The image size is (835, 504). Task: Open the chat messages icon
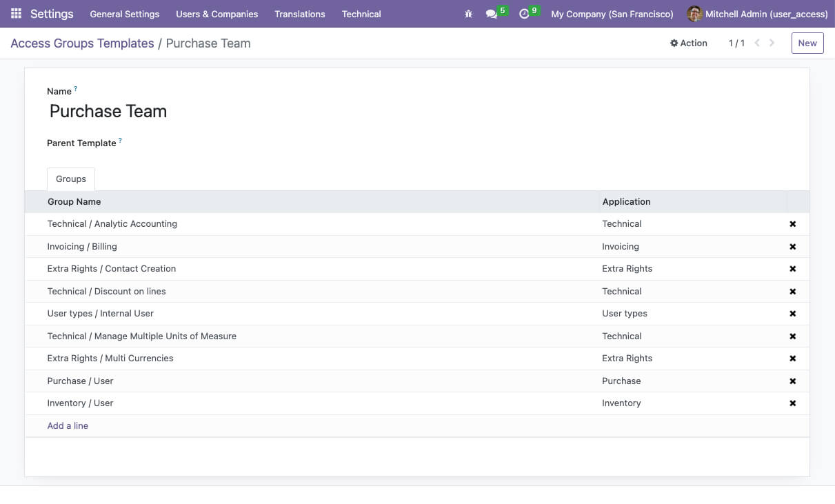click(x=492, y=14)
